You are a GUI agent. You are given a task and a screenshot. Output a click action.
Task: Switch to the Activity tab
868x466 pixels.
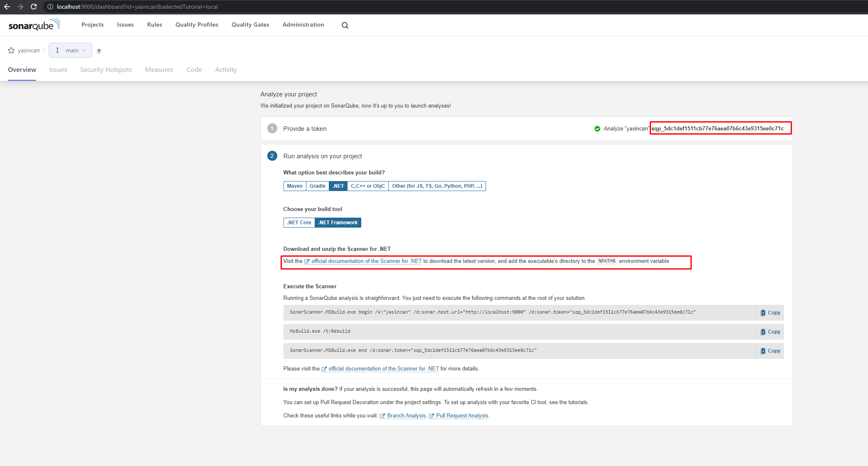[226, 70]
